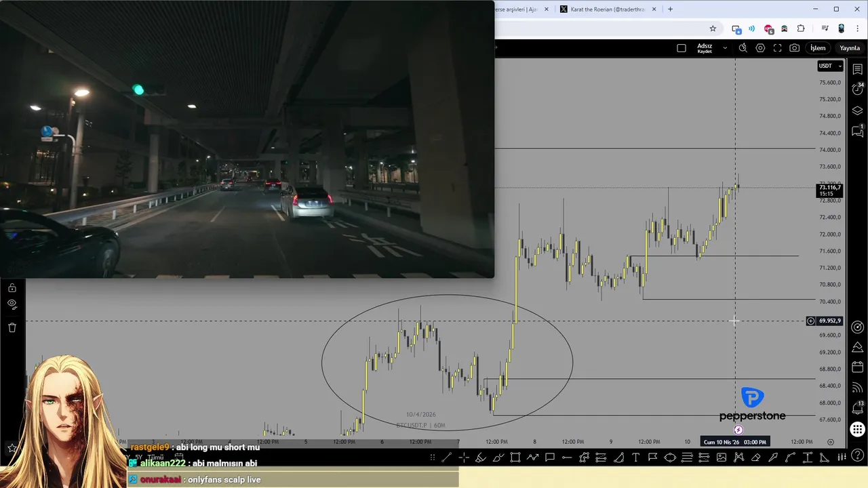This screenshot has height=488, width=868.
Task: Toggle the layout square selector
Action: coord(682,48)
